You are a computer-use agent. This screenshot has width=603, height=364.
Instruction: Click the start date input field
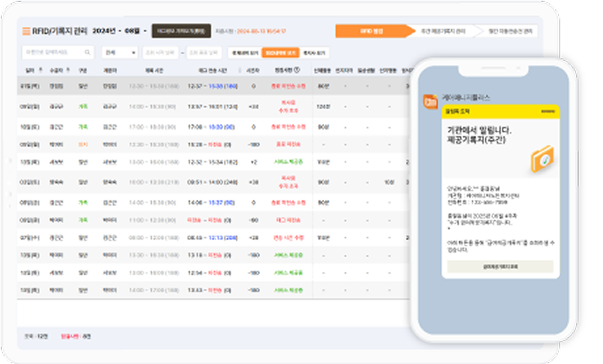pyautogui.click(x=161, y=52)
